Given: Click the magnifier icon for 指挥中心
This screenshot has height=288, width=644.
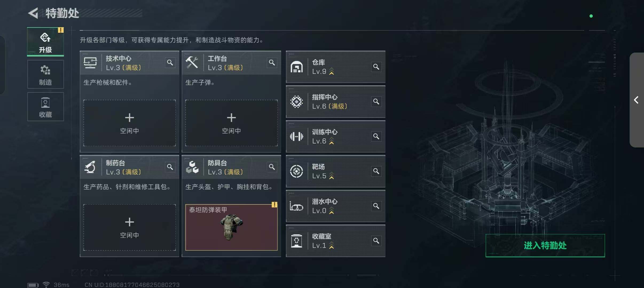Looking at the screenshot, I should 376,102.
